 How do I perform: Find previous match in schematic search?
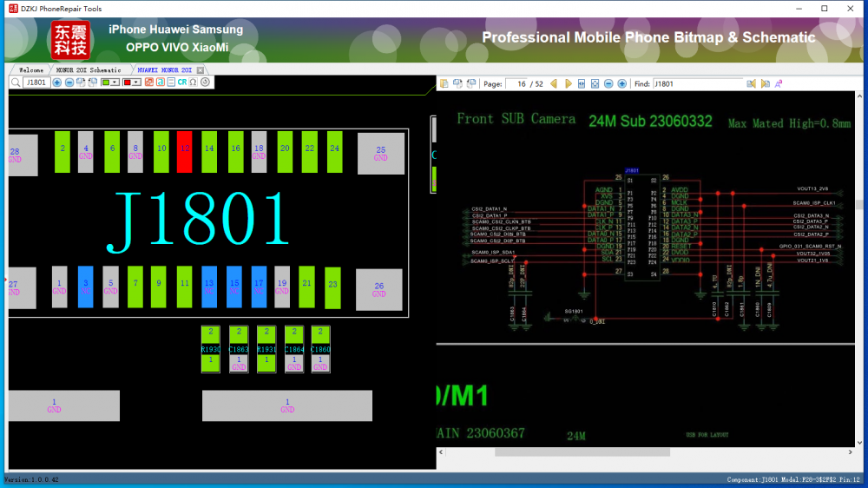pyautogui.click(x=752, y=84)
